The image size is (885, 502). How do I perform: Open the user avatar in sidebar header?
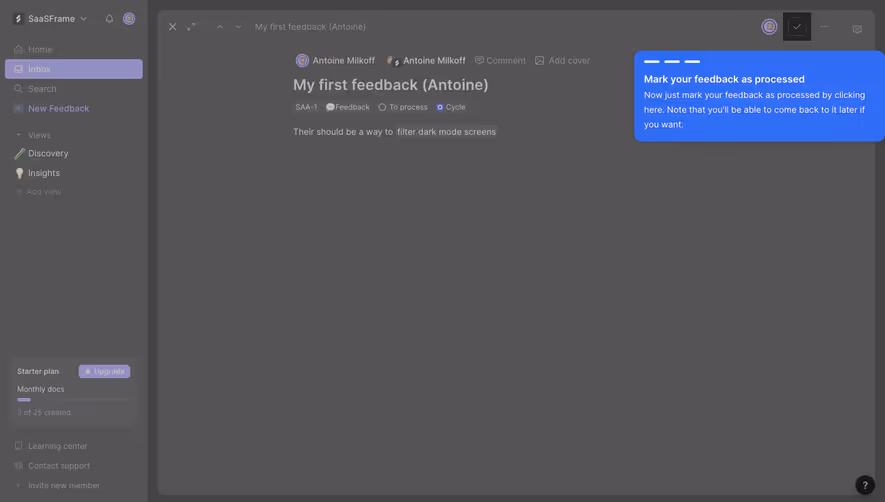point(129,19)
